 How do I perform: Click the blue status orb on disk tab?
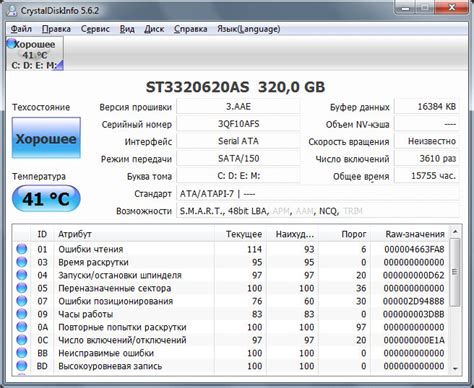pos(11,43)
